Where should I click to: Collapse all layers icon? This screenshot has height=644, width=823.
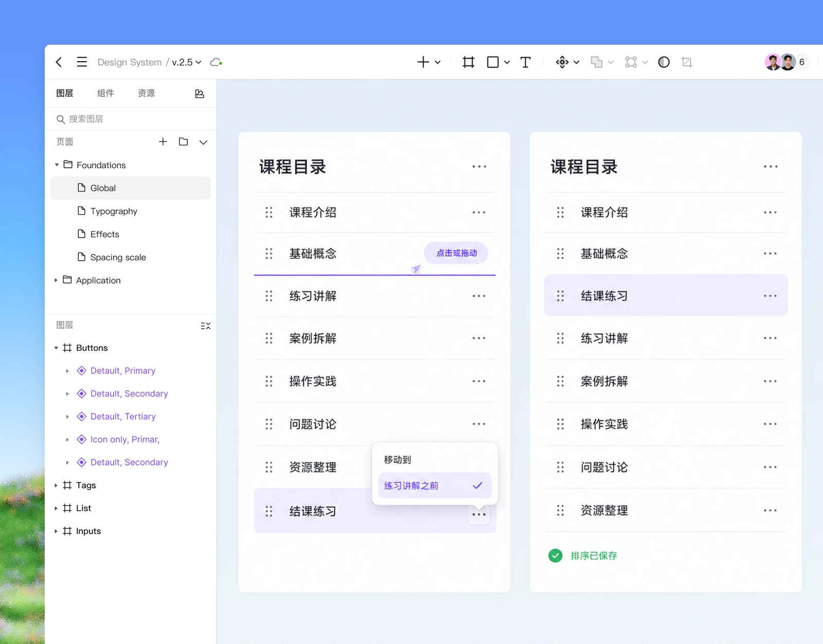[206, 326]
